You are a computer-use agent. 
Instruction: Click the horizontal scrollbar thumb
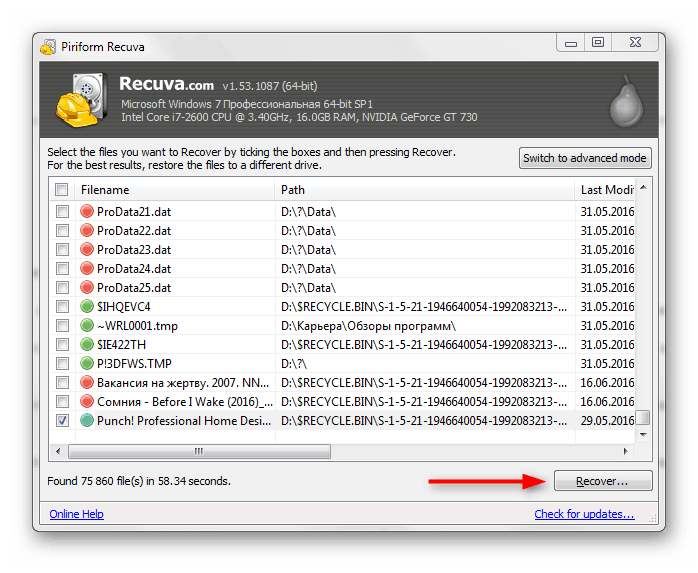tap(199, 451)
